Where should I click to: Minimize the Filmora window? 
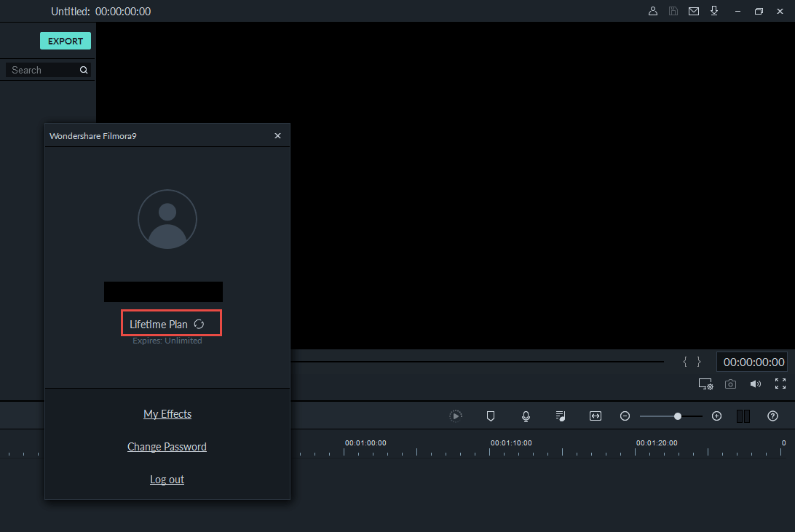pos(737,11)
